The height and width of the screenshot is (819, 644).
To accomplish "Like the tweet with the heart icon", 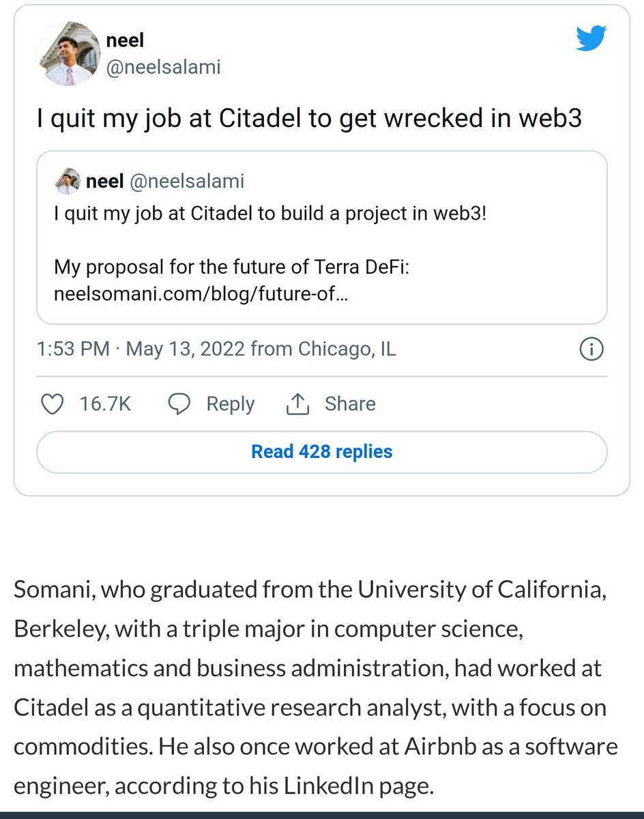I will coord(53,404).
